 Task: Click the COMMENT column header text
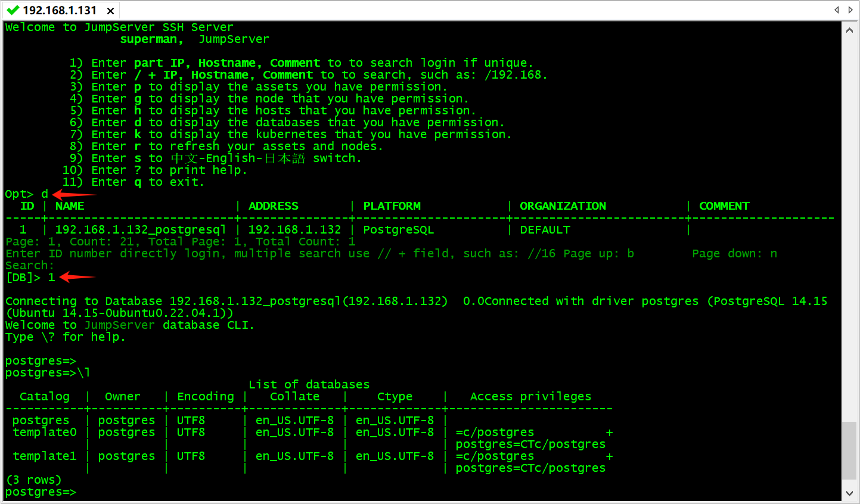click(x=724, y=206)
